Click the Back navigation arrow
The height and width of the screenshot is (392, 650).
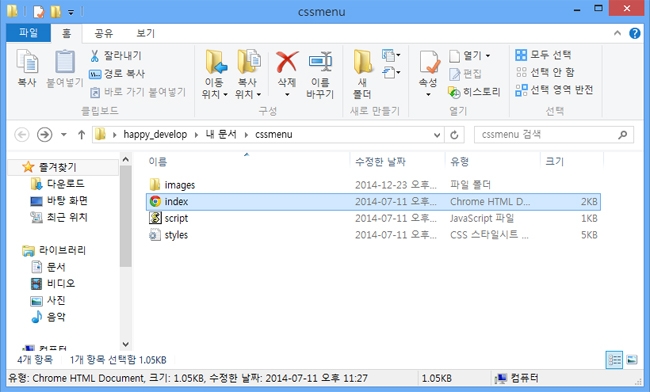pyautogui.click(x=22, y=135)
